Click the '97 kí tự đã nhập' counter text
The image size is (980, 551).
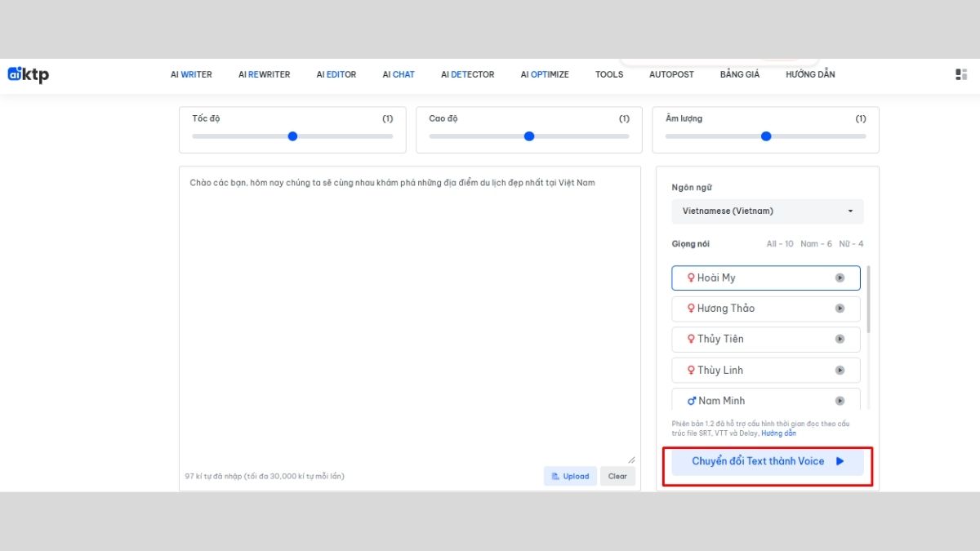pyautogui.click(x=265, y=476)
